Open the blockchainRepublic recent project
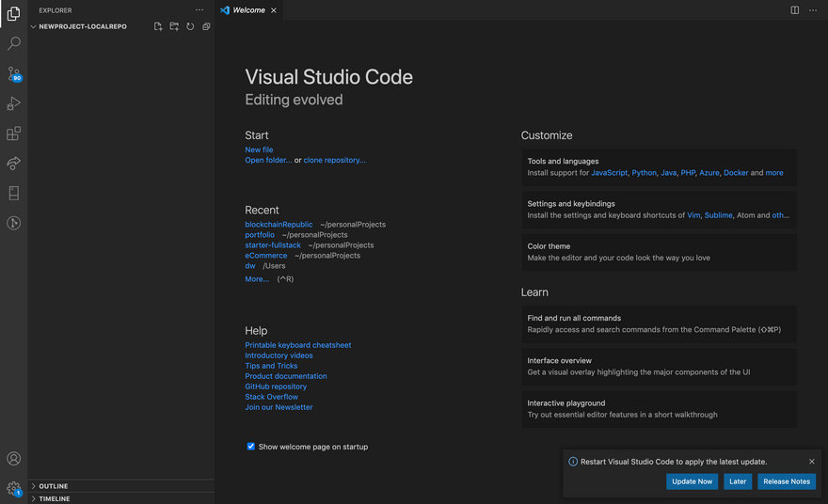 pos(279,225)
